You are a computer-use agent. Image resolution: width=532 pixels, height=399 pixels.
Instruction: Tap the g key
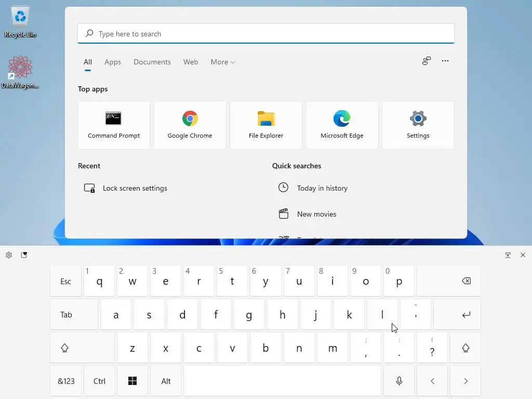point(249,314)
